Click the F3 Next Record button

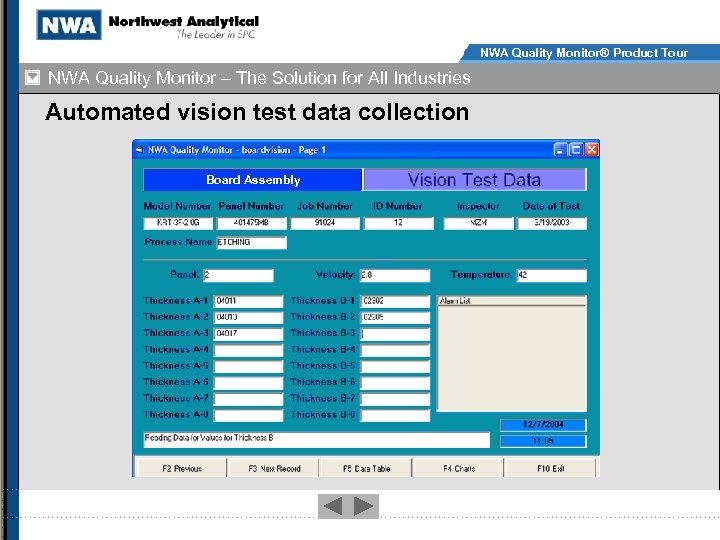click(x=274, y=468)
